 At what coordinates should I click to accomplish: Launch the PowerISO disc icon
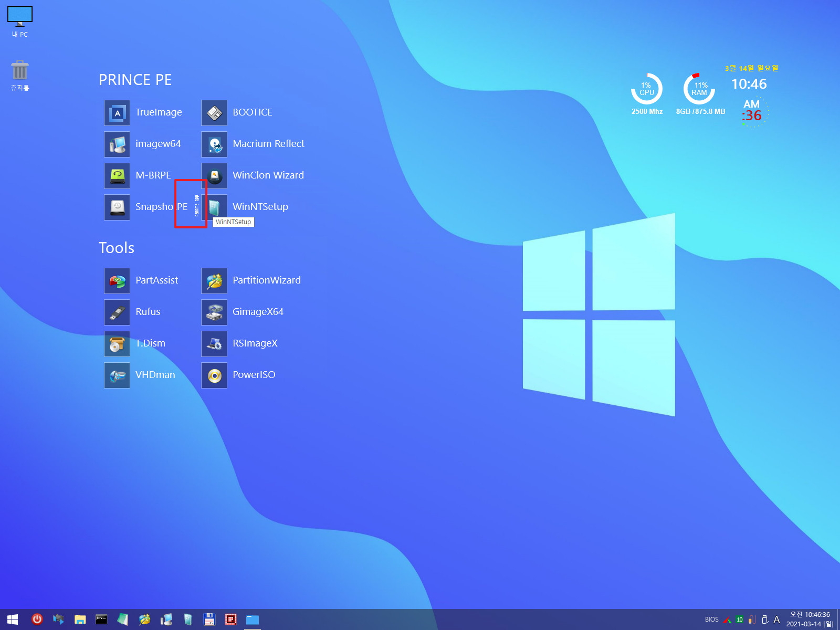[x=214, y=375]
